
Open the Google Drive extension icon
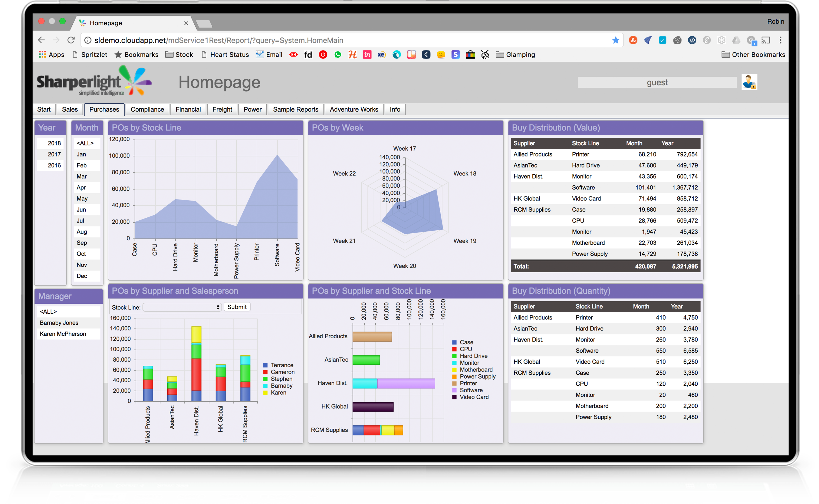[x=736, y=40]
